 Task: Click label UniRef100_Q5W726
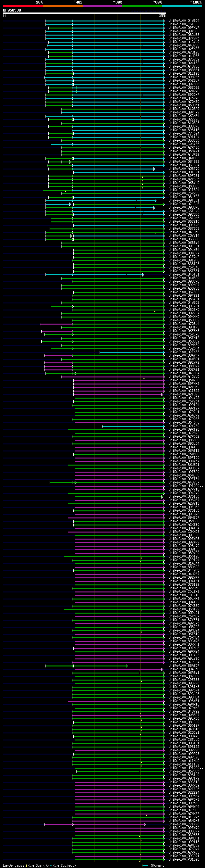click(x=184, y=380)
